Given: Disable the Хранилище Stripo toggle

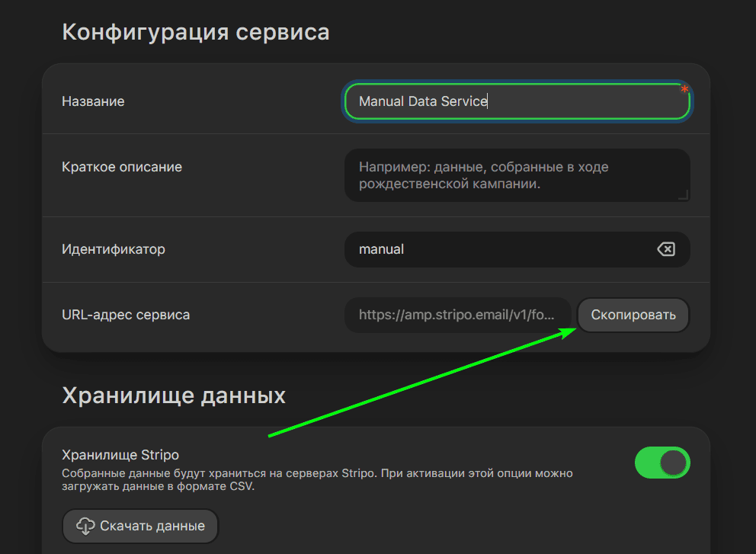Looking at the screenshot, I should 662,463.
